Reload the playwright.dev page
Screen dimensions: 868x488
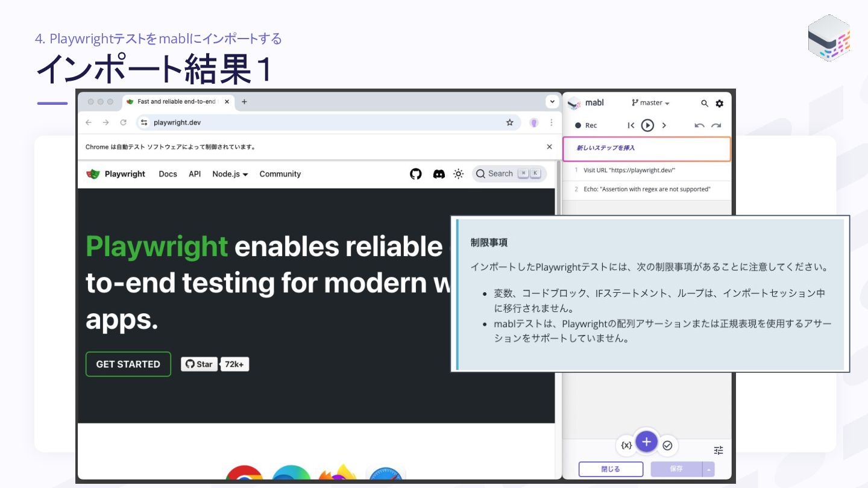pyautogui.click(x=123, y=122)
